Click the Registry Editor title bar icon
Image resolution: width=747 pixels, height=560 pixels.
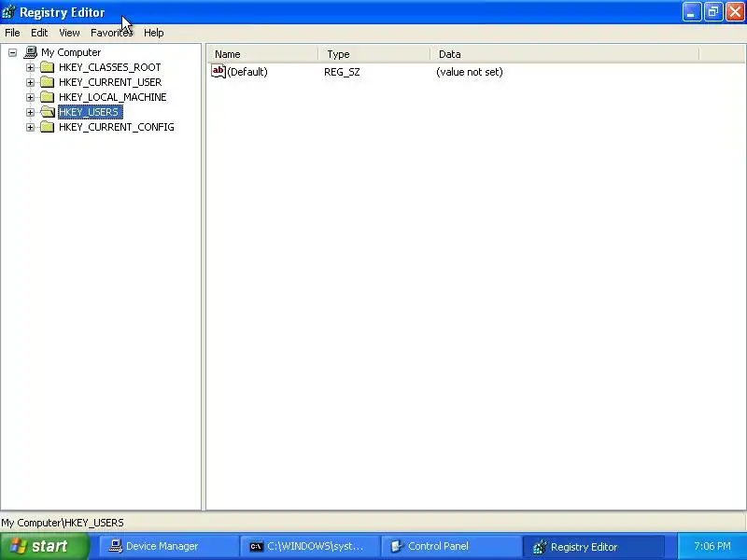click(x=8, y=12)
